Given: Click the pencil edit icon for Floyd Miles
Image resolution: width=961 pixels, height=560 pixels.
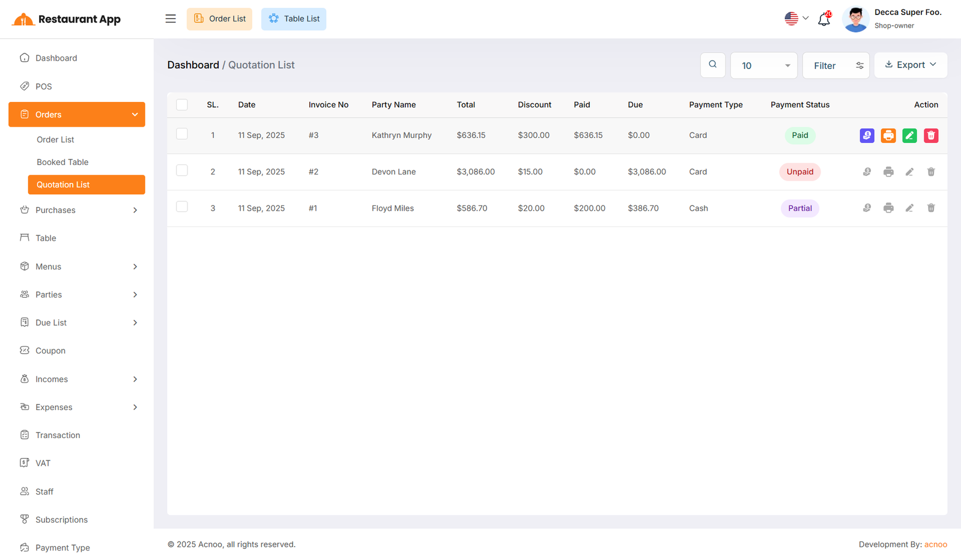Looking at the screenshot, I should pos(909,208).
